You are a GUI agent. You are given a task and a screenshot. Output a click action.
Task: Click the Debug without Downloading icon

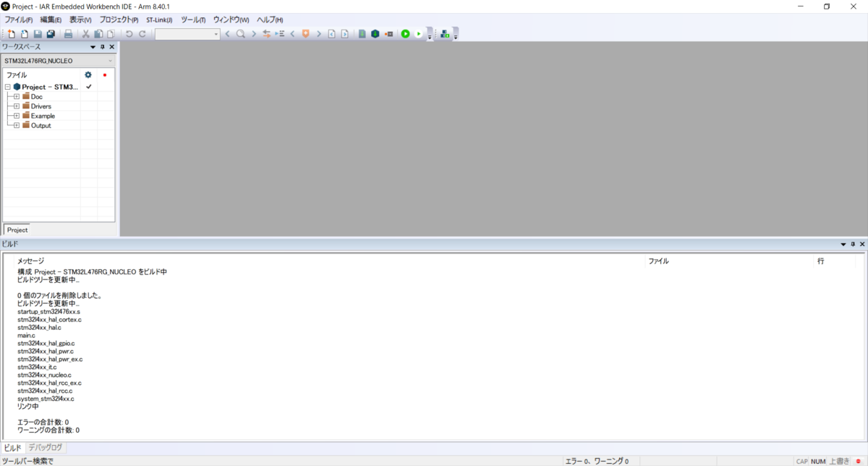click(418, 34)
